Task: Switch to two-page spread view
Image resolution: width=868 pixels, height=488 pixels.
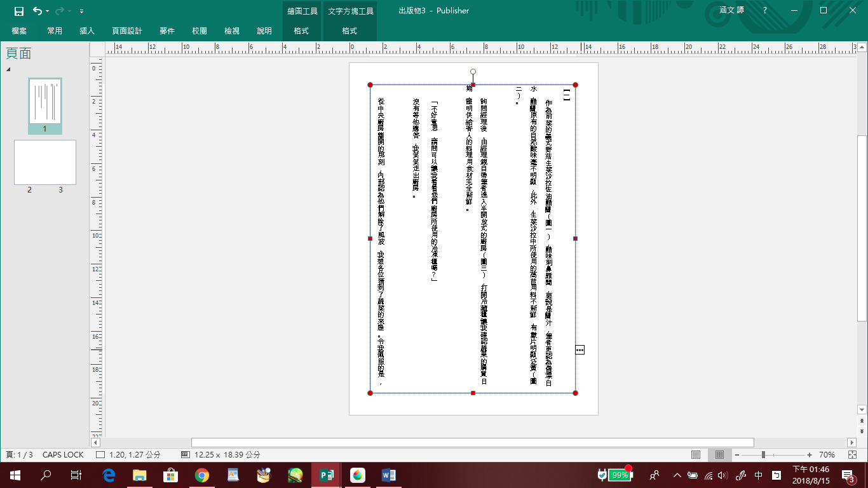Action: click(x=719, y=455)
